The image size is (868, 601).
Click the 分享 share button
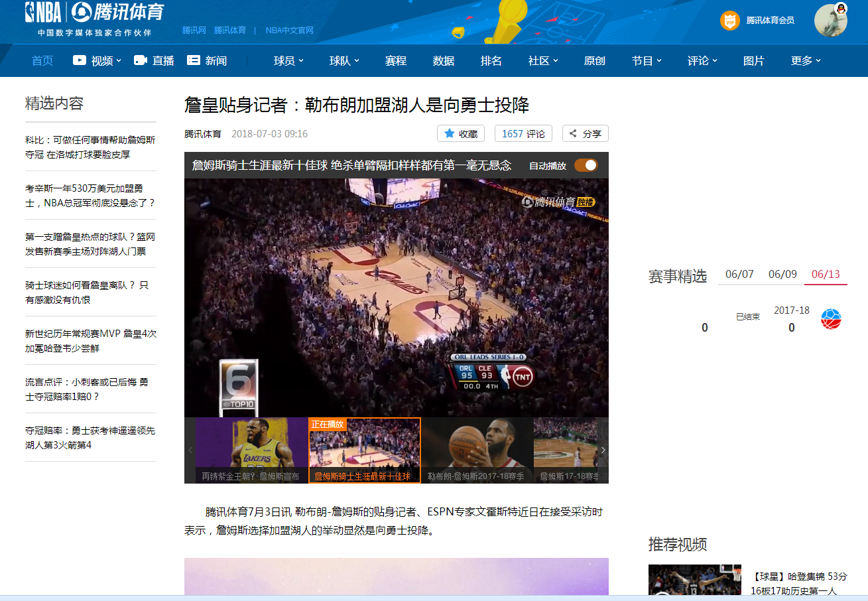point(586,133)
